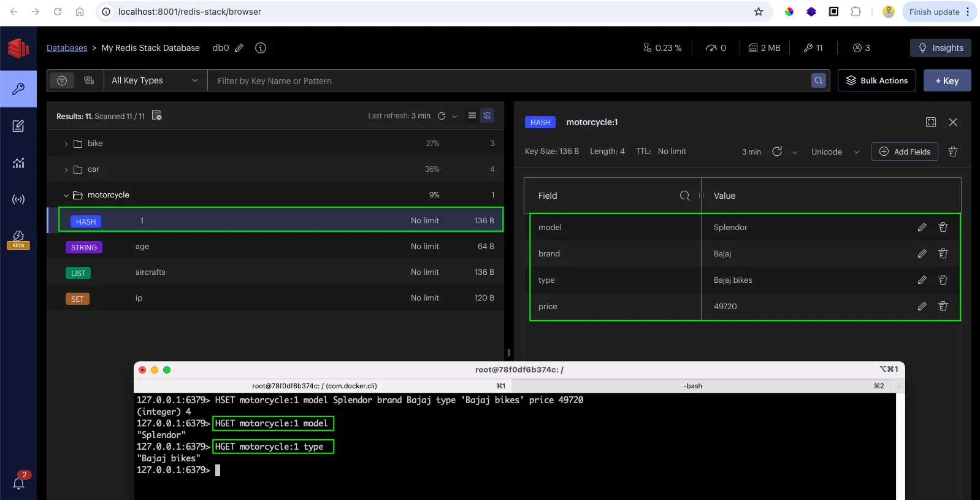Open the Workbench icon in sidebar

click(18, 126)
